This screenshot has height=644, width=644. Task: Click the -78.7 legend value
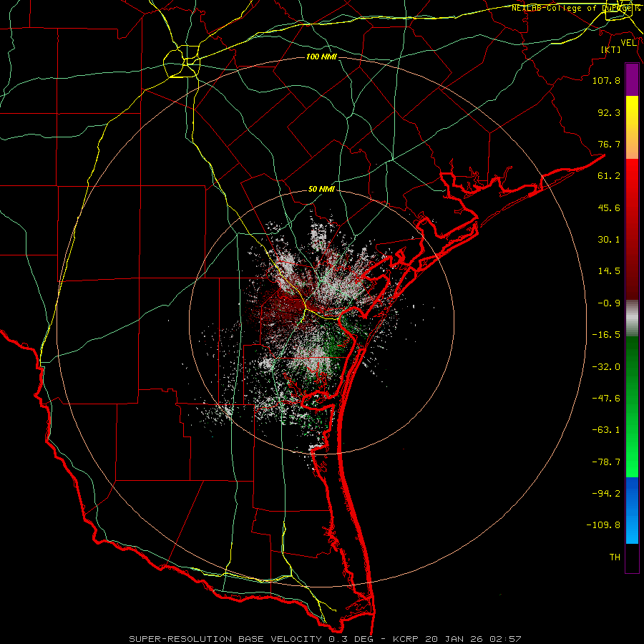click(x=606, y=462)
